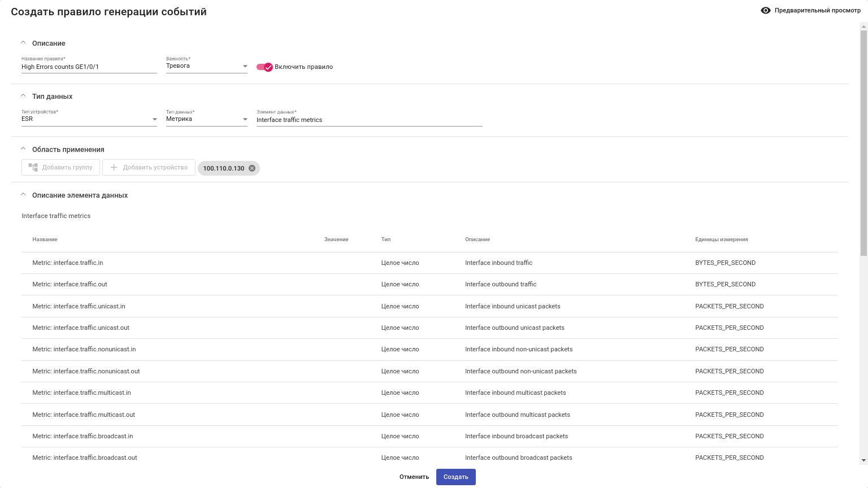Open the 'Важность' severity dropdown
The width and height of the screenshot is (868, 488).
coord(245,66)
